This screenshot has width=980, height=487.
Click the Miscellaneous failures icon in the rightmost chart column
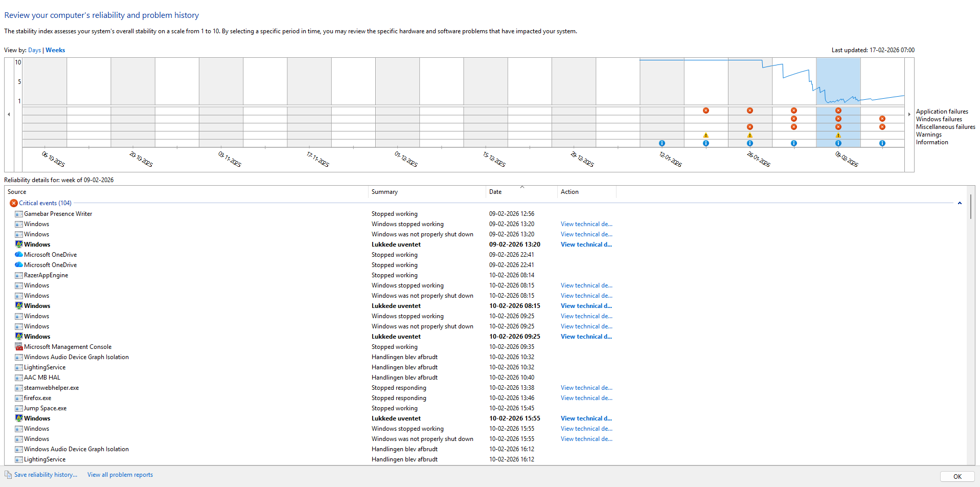point(882,127)
